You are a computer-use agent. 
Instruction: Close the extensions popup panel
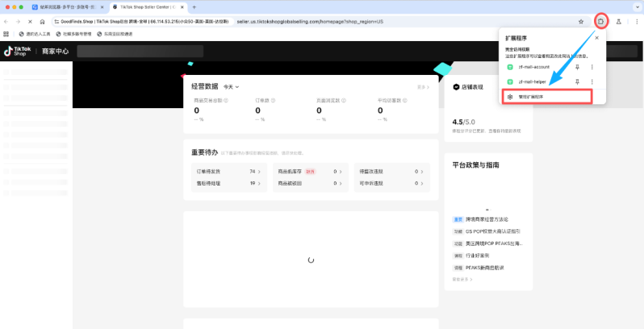point(596,37)
